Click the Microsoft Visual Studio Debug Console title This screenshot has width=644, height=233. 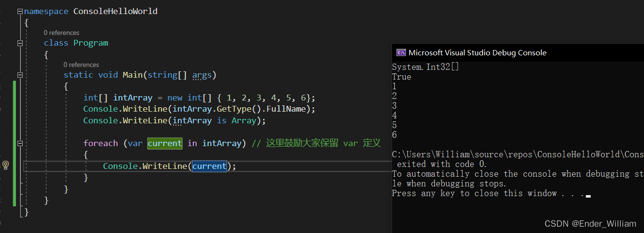[477, 52]
